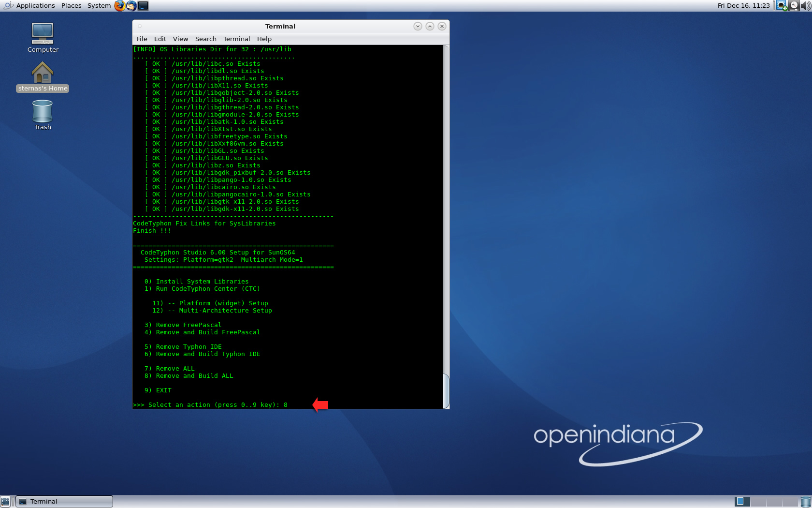Open the Terminal window's View menu
This screenshot has width=812, height=508.
click(x=180, y=39)
